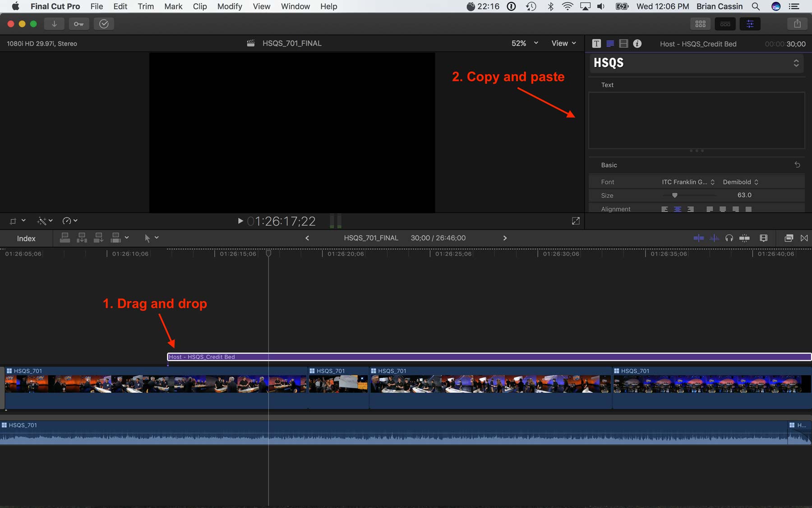The width and height of the screenshot is (812, 508).
Task: Click the Import Media arrow button
Action: click(x=54, y=24)
